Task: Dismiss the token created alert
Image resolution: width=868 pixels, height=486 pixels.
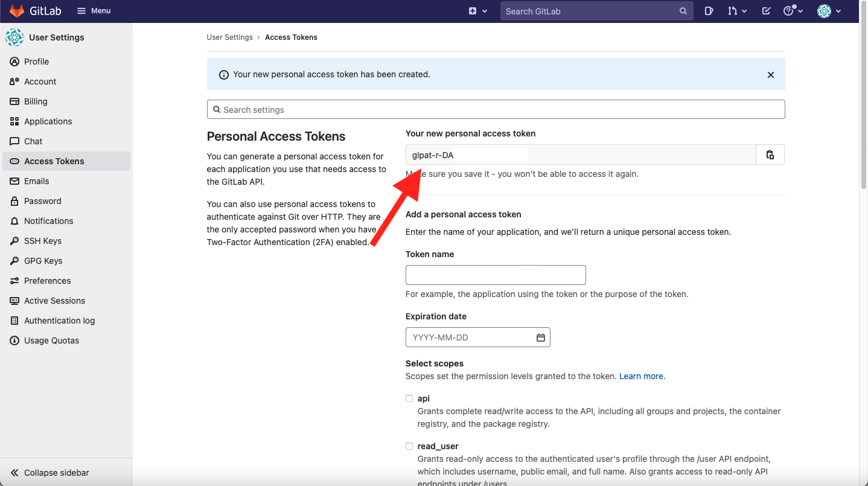Action: click(x=771, y=75)
